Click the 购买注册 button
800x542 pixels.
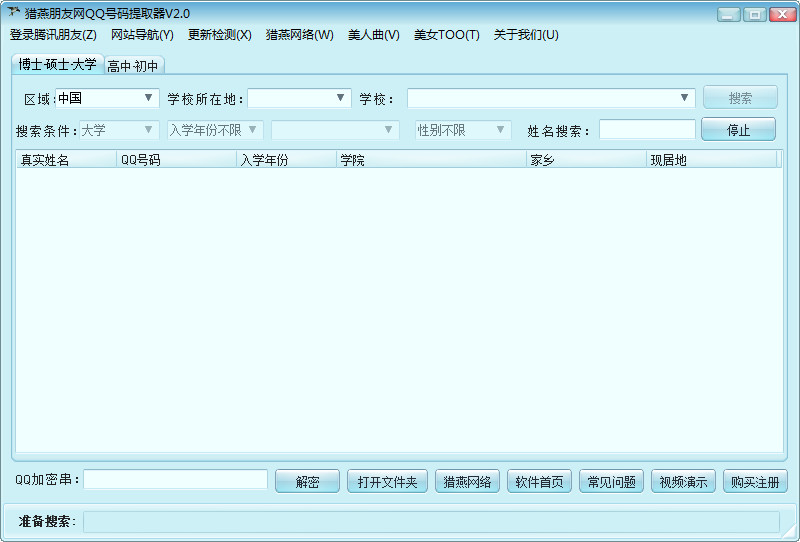pos(755,481)
